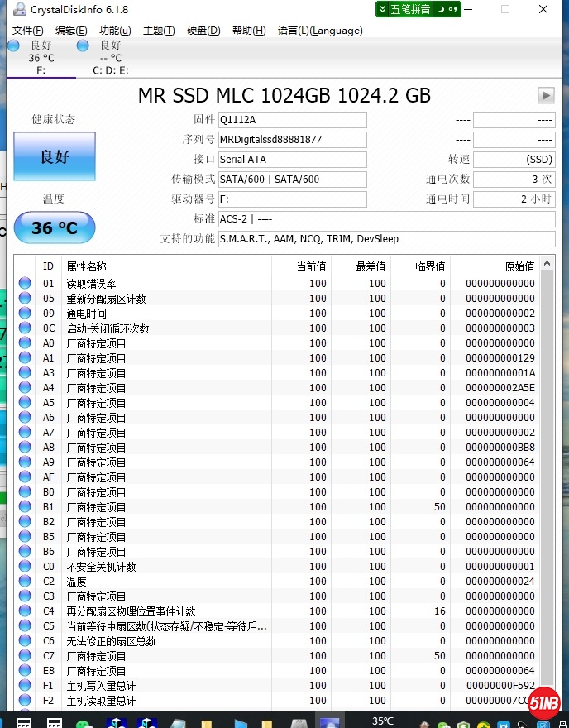Image resolution: width=569 pixels, height=728 pixels.
Task: Select the F: drive status orb
Action: pos(13,45)
